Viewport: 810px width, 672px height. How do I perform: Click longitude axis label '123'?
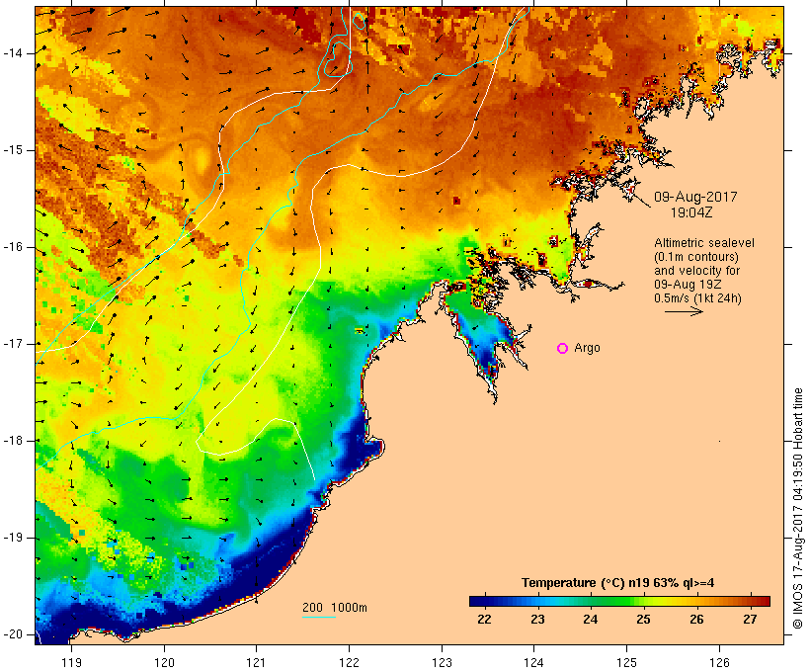(442, 663)
